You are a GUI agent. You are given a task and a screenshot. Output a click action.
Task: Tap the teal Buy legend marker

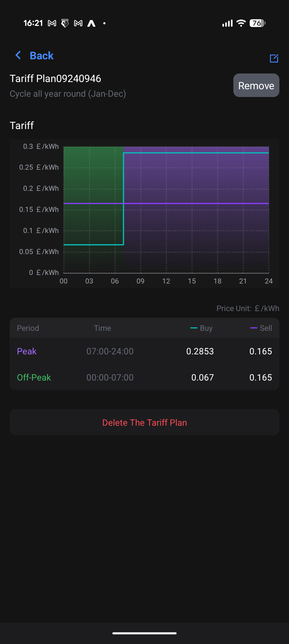pyautogui.click(x=194, y=328)
